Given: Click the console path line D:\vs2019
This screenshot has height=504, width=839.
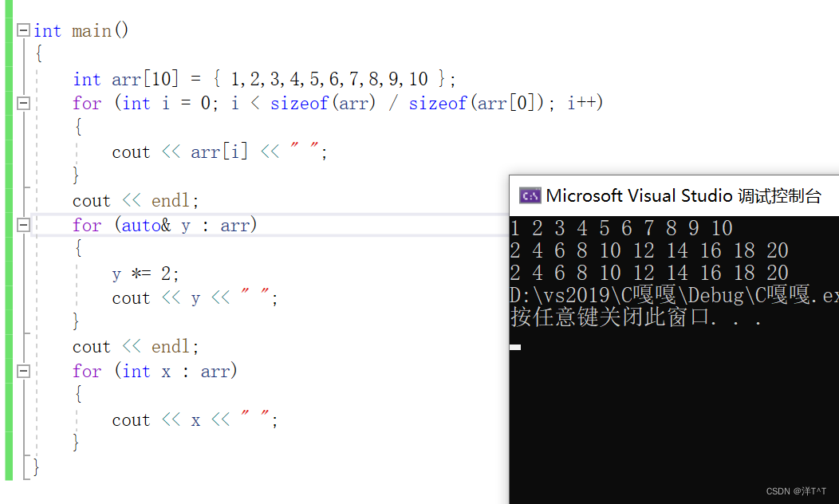Looking at the screenshot, I should point(674,295).
